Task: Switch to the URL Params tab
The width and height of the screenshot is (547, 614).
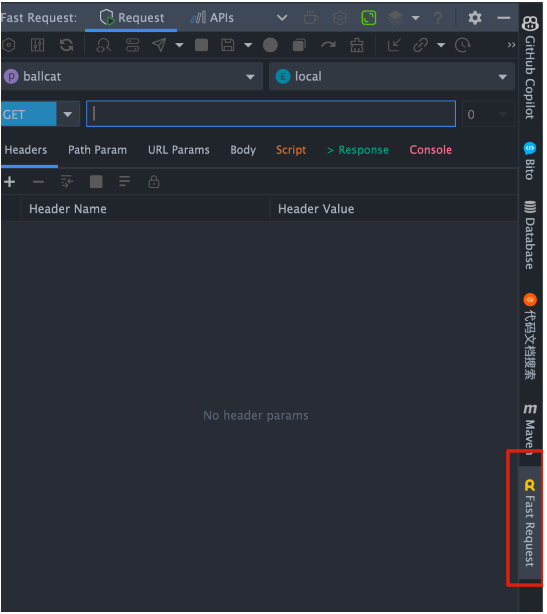Action: [179, 150]
